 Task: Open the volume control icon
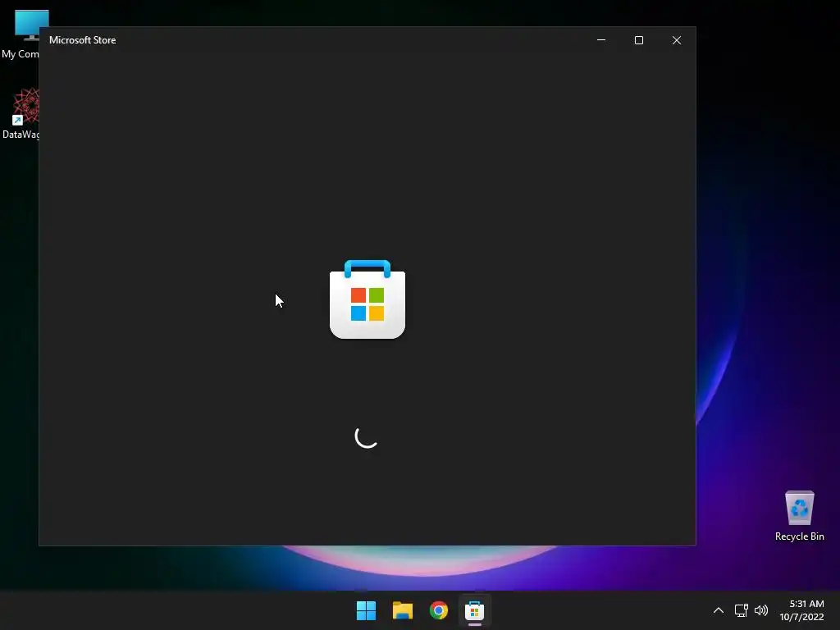coord(760,610)
